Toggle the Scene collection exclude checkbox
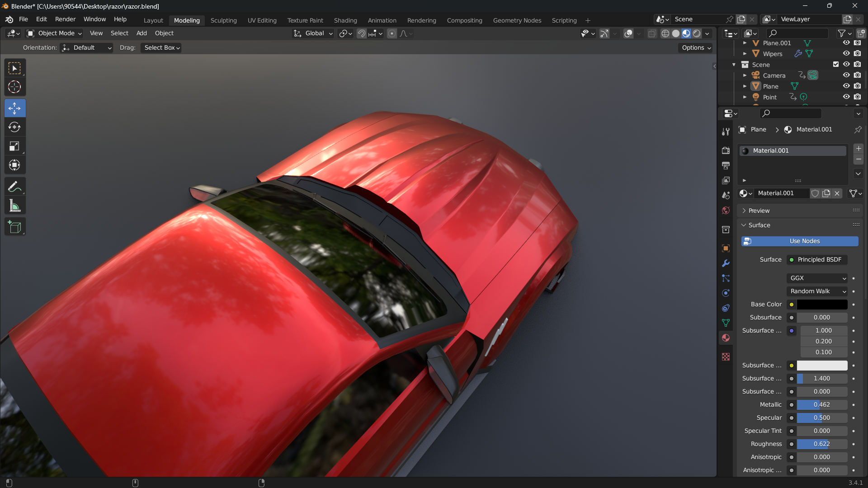Viewport: 868px width, 488px height. point(835,65)
